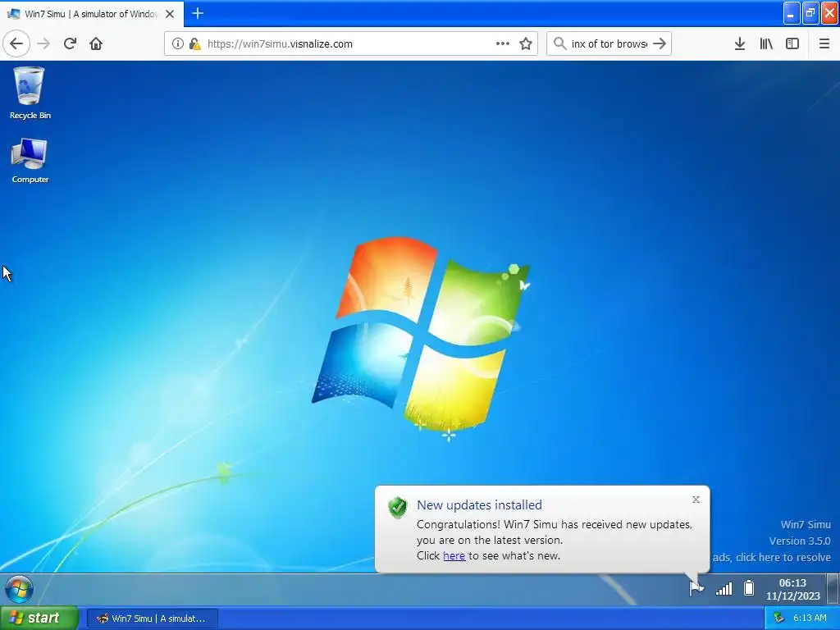
Task: Go back using Firefox back arrow
Action: 16,43
